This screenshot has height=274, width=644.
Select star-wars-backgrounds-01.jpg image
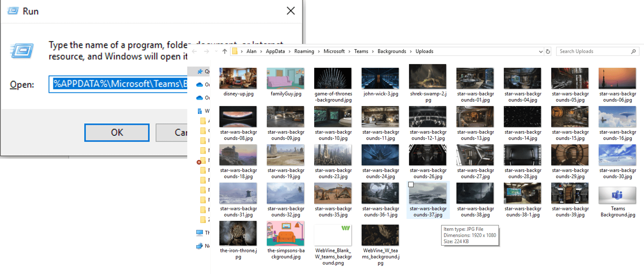[x=475, y=78]
